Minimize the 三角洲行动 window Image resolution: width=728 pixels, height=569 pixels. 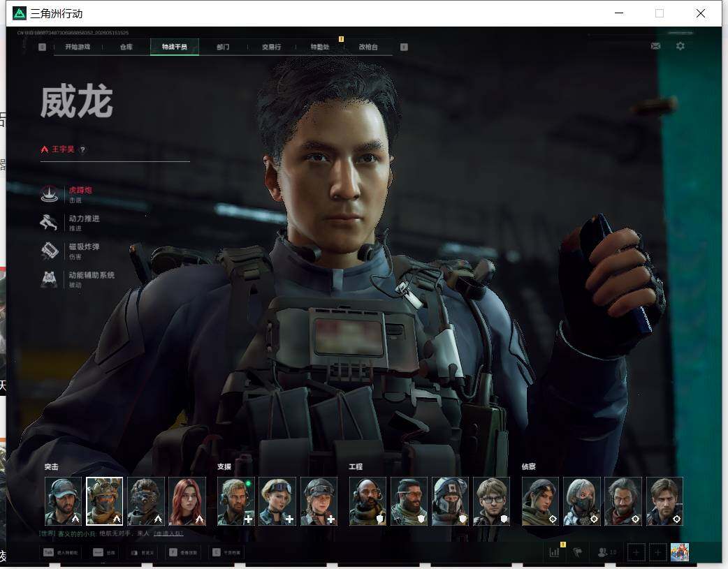[x=619, y=13]
